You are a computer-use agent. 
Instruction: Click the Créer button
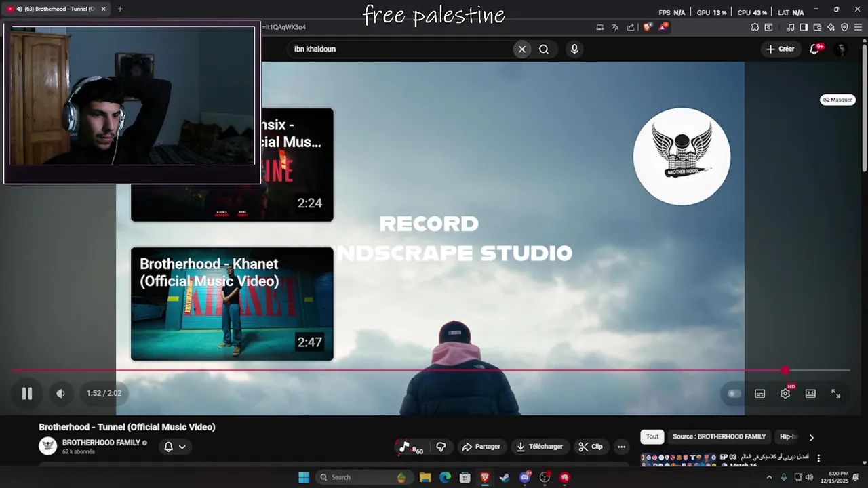tap(780, 49)
